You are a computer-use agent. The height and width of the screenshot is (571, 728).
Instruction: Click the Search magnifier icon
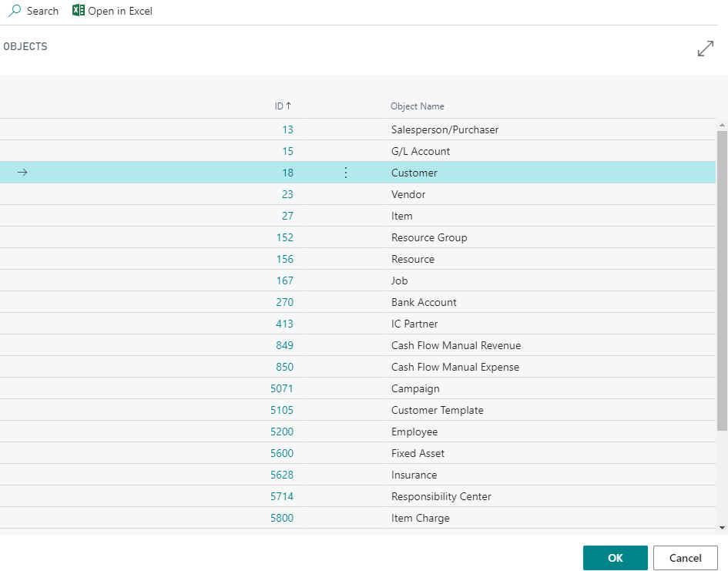15,11
